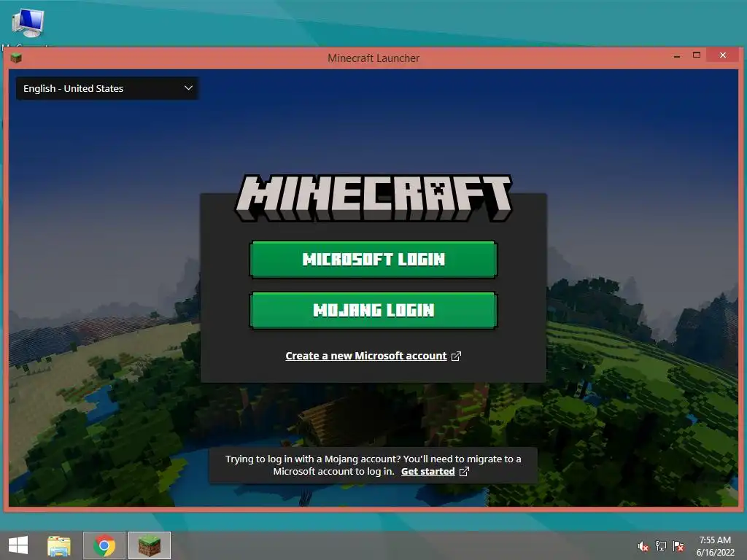Click the external link icon beside Get started
This screenshot has width=747, height=560.
(464, 472)
